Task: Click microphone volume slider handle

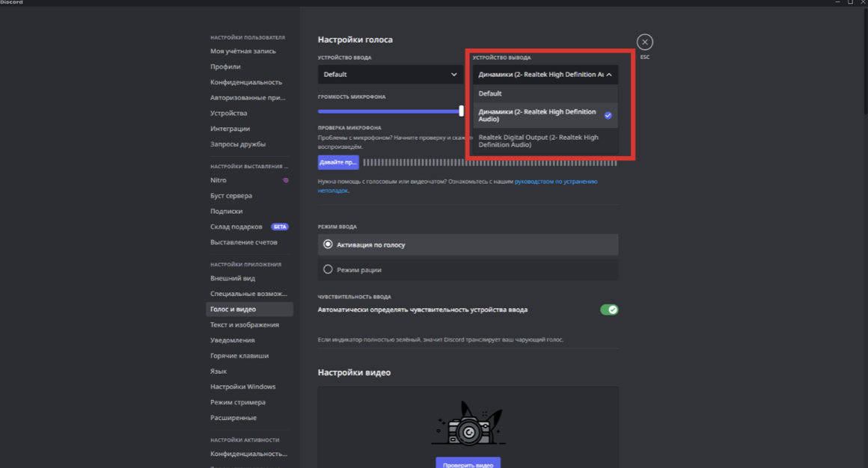Action: [461, 111]
